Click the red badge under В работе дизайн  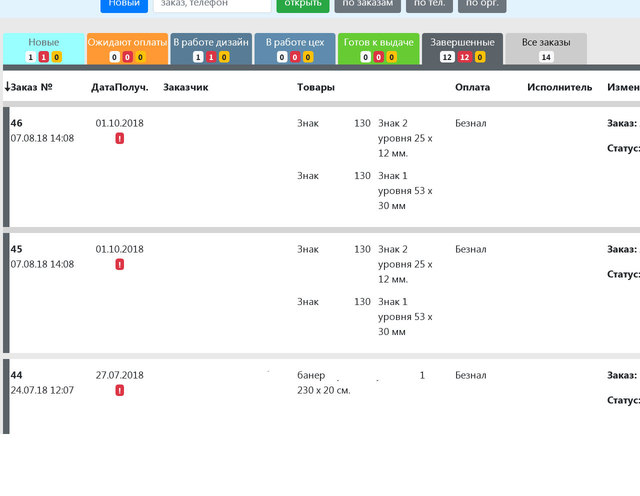(210, 57)
